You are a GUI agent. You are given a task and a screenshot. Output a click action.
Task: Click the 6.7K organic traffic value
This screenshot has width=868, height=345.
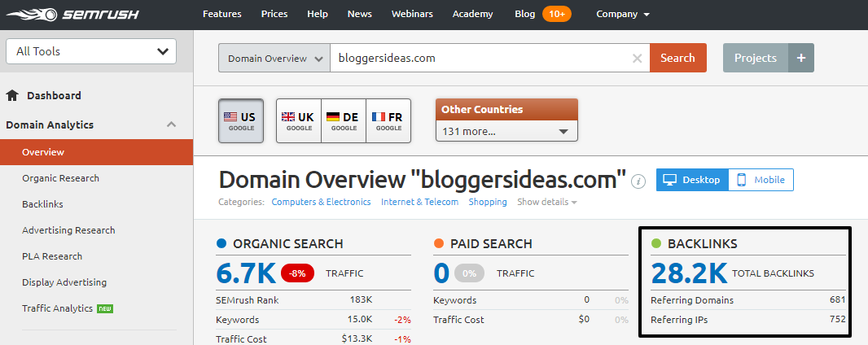coord(246,273)
